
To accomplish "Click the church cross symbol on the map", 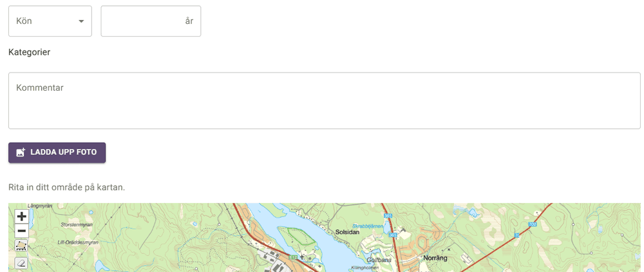I will (302, 257).
